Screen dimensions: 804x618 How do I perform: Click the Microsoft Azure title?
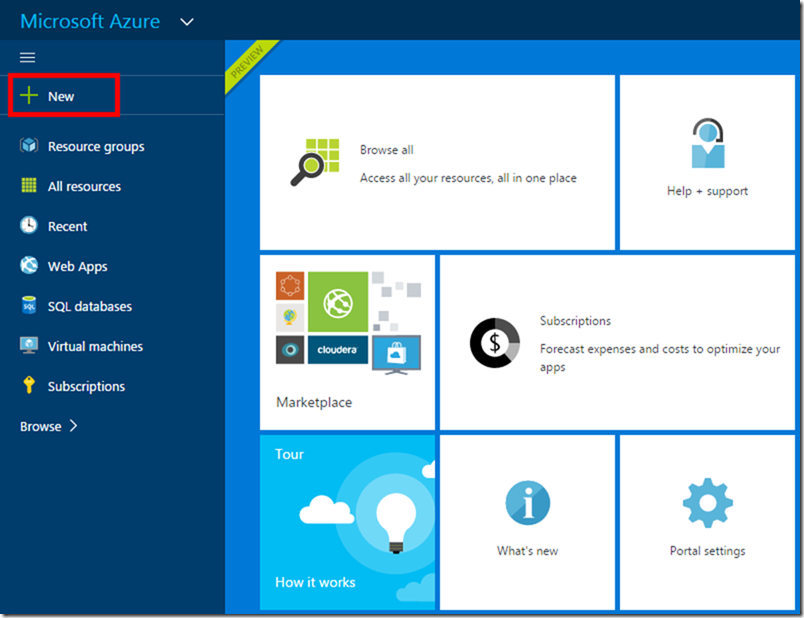pos(90,22)
